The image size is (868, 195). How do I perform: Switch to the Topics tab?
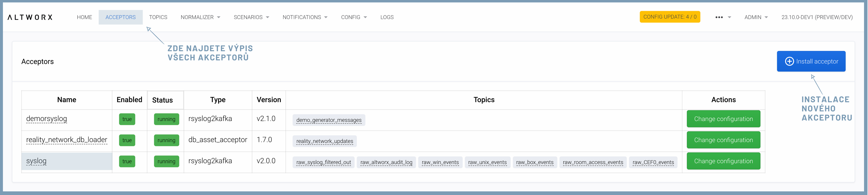[x=158, y=17]
